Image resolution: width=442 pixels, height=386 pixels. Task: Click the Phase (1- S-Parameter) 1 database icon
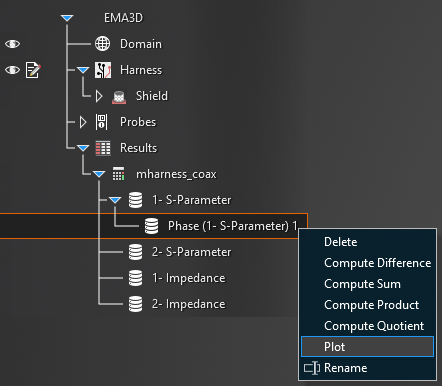click(x=151, y=226)
